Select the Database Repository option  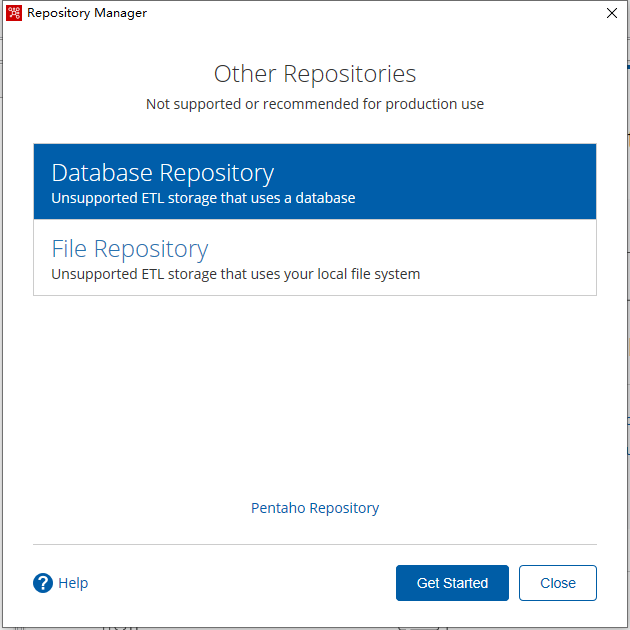click(x=315, y=181)
